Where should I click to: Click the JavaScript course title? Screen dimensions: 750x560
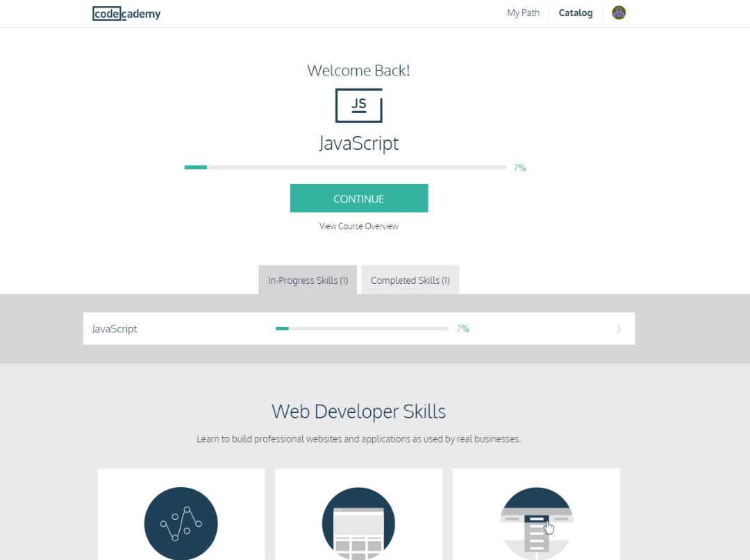click(359, 143)
